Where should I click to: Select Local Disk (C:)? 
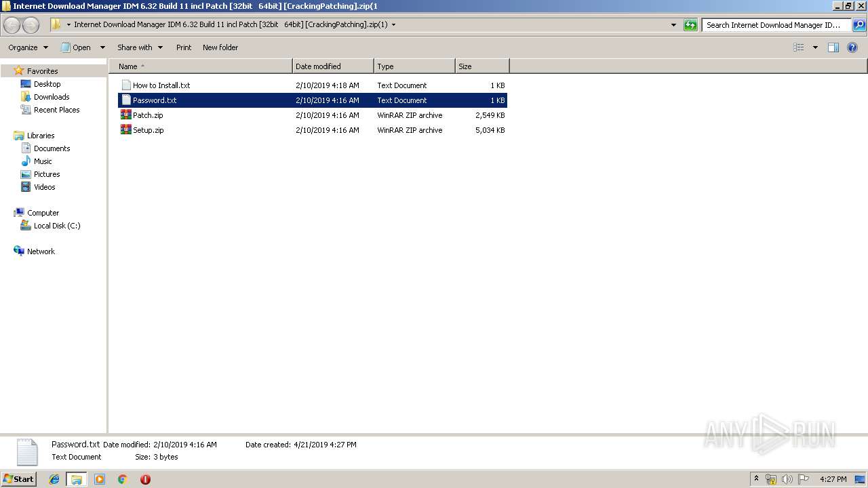tap(57, 226)
